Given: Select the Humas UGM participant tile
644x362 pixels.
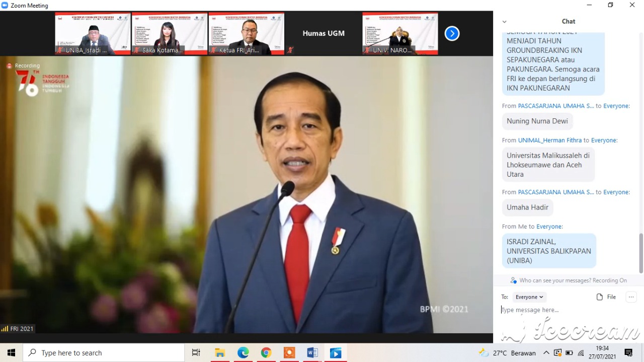Looking at the screenshot, I should [324, 34].
